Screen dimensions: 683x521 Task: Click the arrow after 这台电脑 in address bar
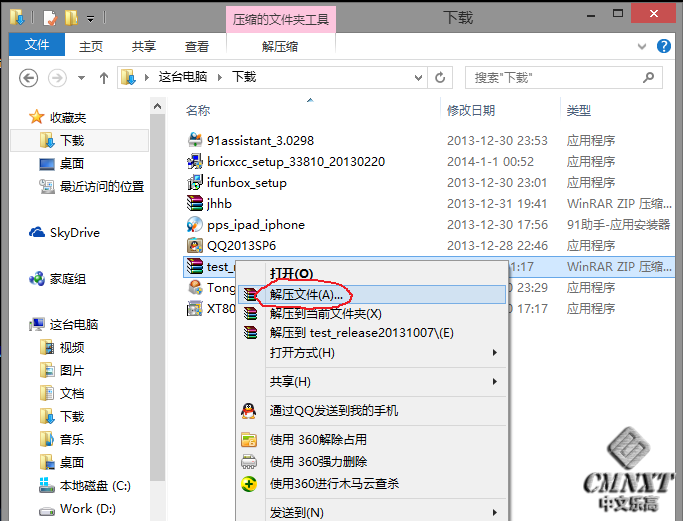click(220, 78)
